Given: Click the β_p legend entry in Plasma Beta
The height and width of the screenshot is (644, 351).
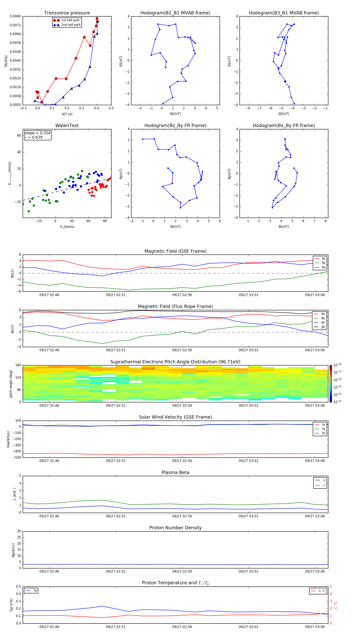Looking at the screenshot, I should (x=320, y=480).
